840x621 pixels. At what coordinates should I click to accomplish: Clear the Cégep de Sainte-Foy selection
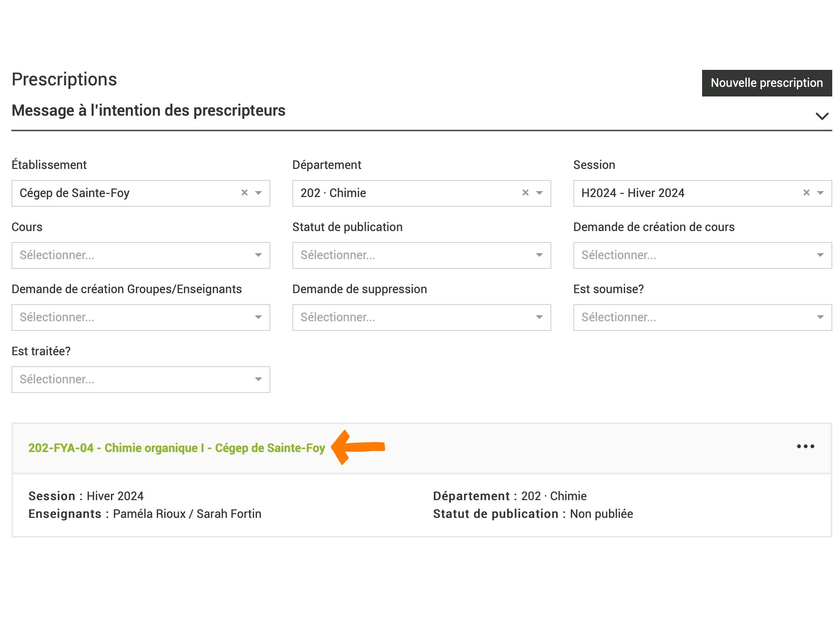(x=244, y=193)
